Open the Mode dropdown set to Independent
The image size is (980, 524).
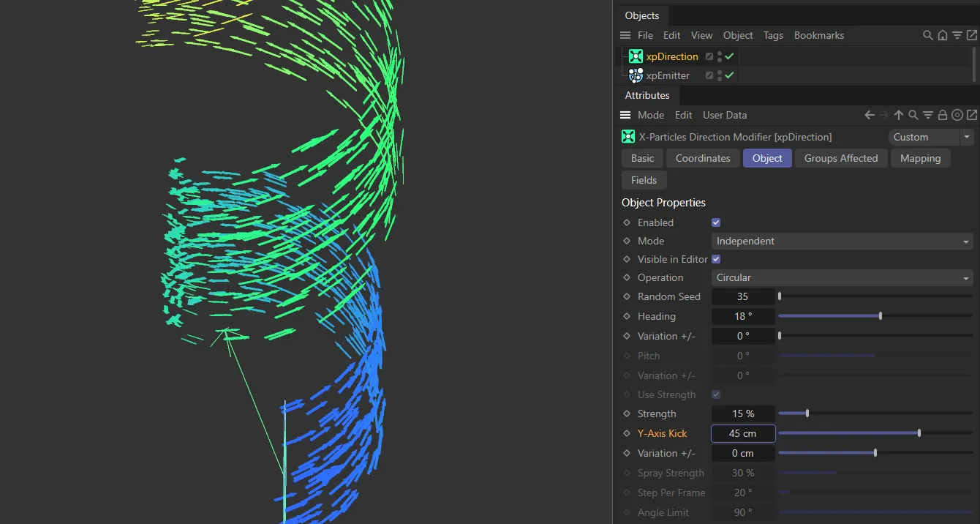pos(842,241)
